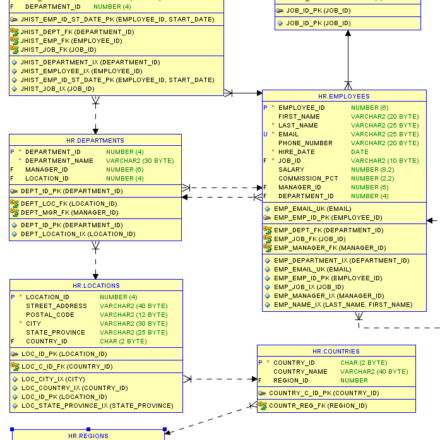This screenshot has height=440, width=440.
Task: Click the EMP_DEPT_FK foreign key icon
Action: (x=268, y=230)
